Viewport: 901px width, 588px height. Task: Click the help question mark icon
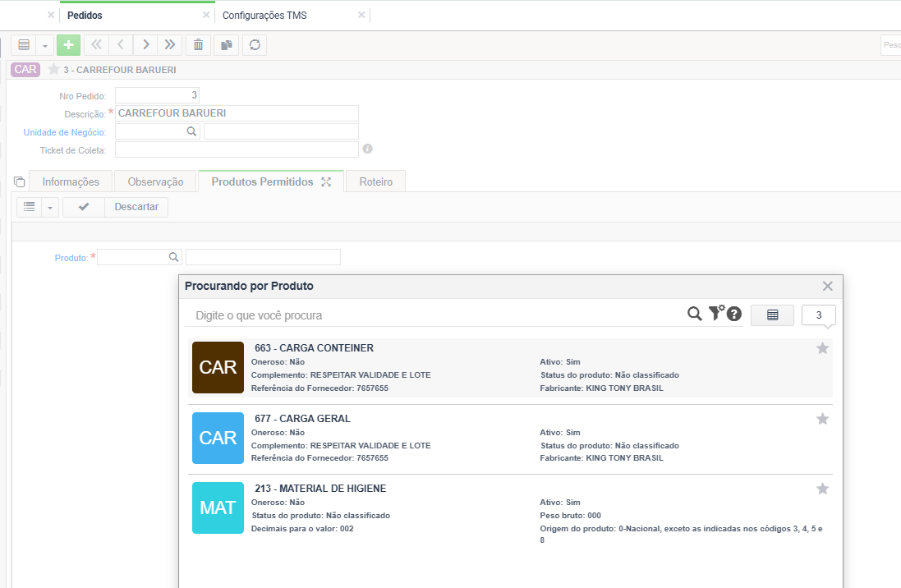733,314
